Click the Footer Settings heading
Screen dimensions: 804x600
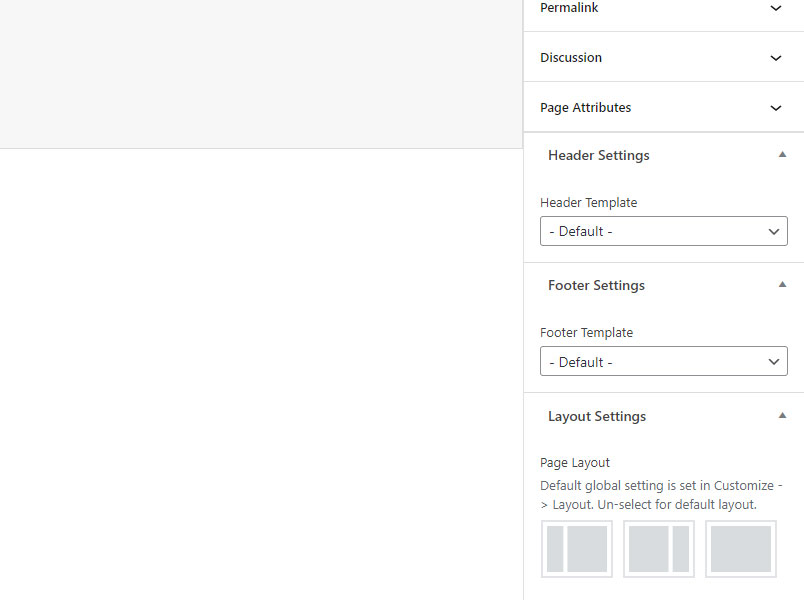pyautogui.click(x=596, y=286)
